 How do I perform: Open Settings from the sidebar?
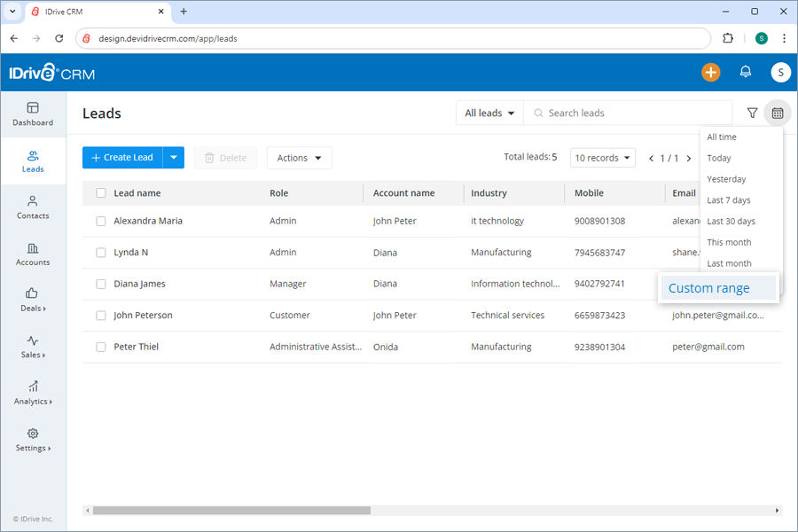31,442
